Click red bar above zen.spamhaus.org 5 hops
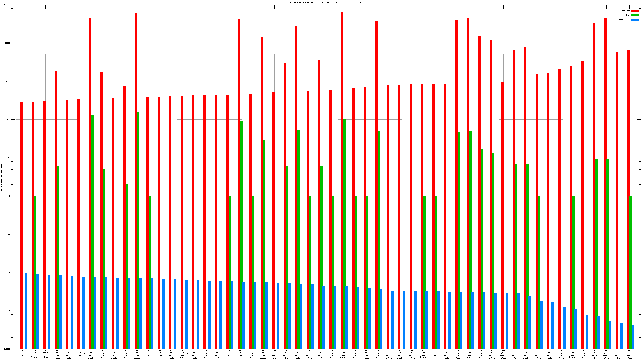Screen dimensions: 644x362 pos(22,225)
